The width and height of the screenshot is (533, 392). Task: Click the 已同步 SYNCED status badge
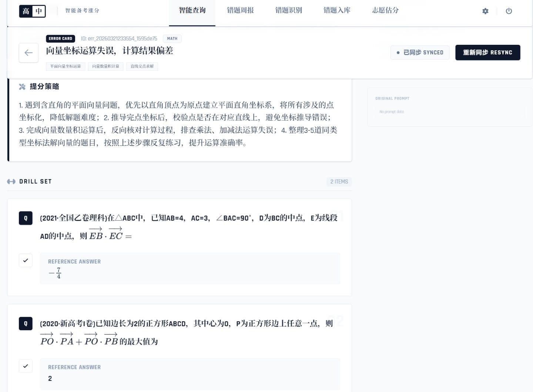click(x=420, y=53)
